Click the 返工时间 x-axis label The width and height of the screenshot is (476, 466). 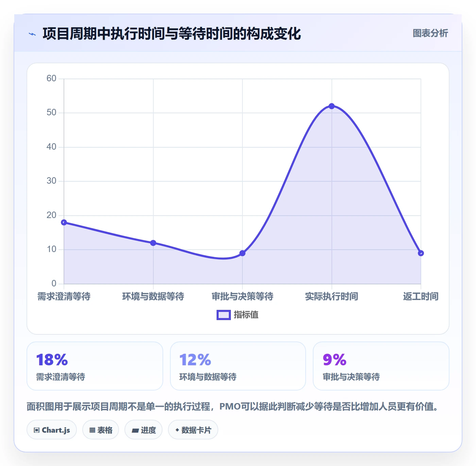421,296
